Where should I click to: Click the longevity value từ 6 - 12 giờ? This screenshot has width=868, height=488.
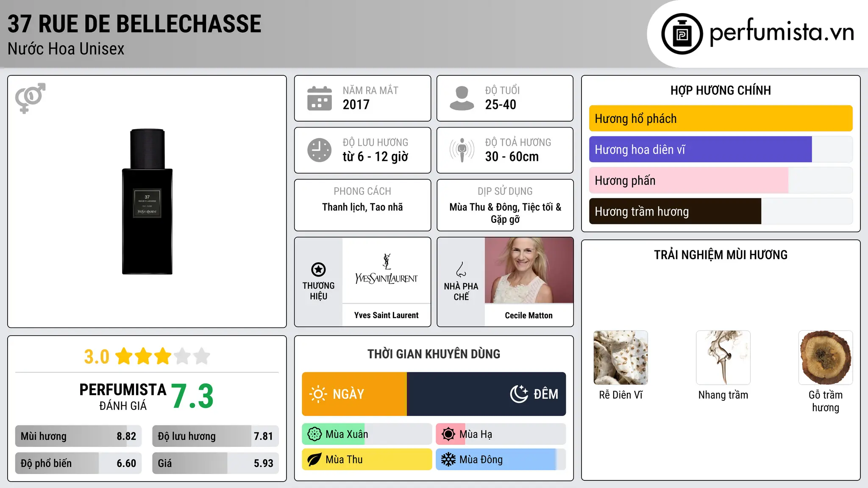pos(375,157)
